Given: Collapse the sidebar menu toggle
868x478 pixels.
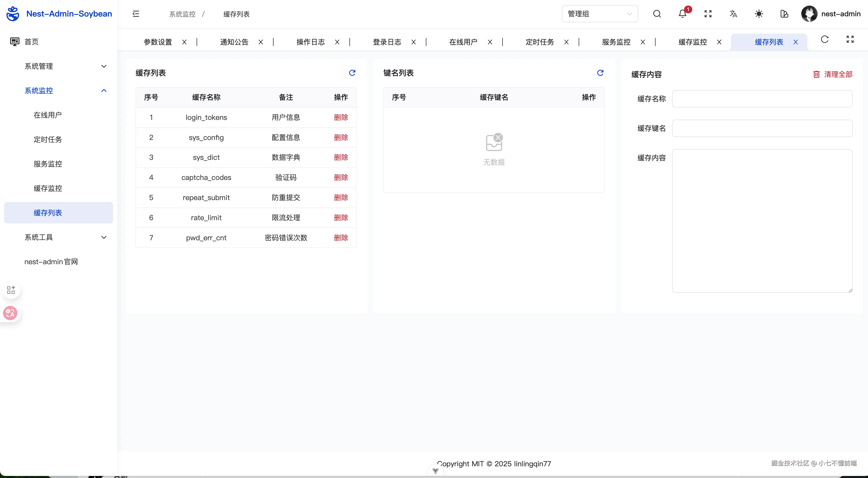Looking at the screenshot, I should point(136,14).
